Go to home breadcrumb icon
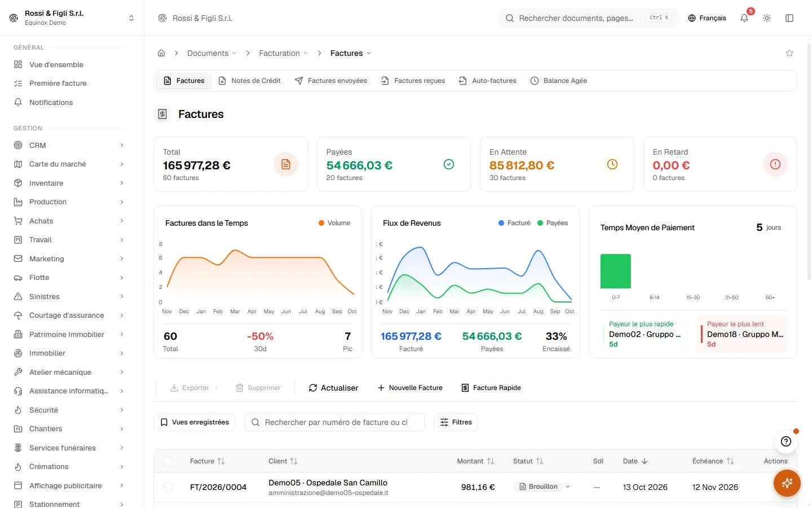The image size is (812, 508). coord(161,53)
